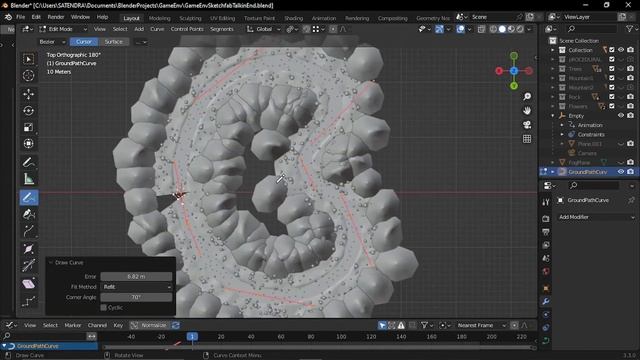
Task: Hide the Empty object with eye icon
Action: coord(621,116)
